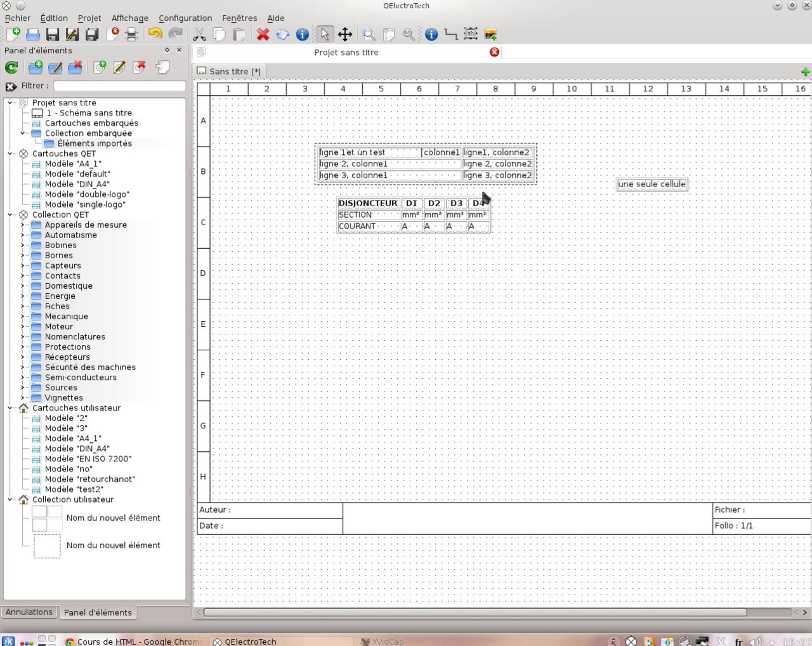Add a new folio with green plus
Screen dimensions: 812x646
(x=805, y=71)
